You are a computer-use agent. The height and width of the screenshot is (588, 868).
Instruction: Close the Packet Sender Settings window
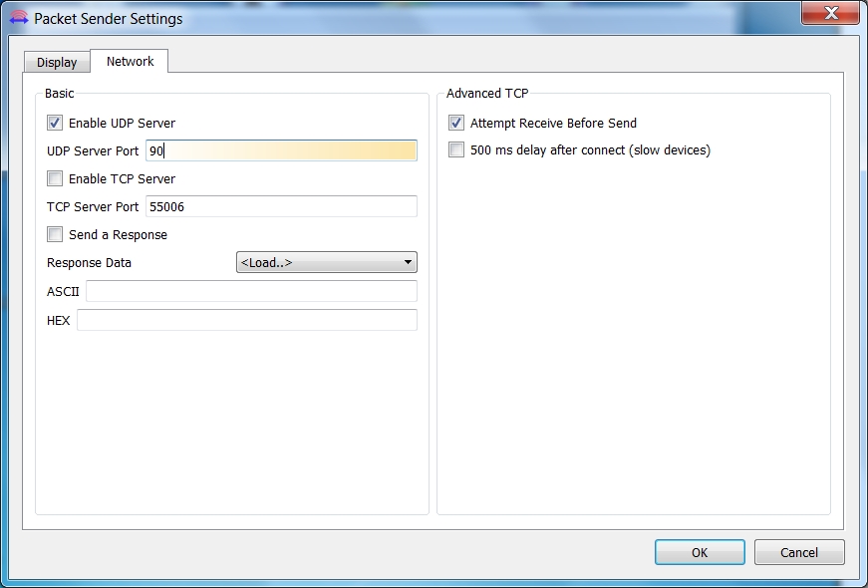coord(830,13)
